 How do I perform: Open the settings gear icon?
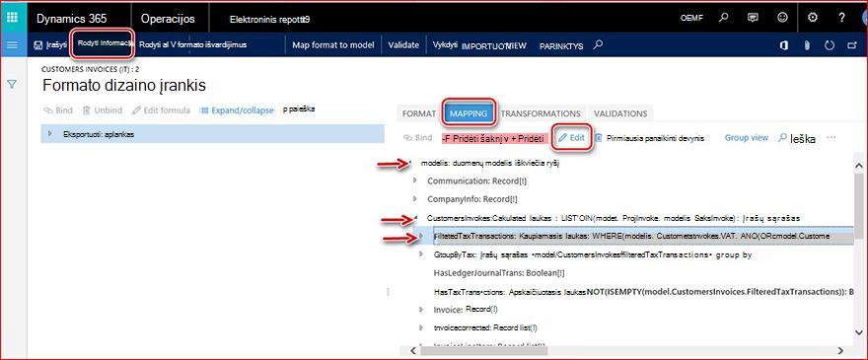click(x=812, y=17)
